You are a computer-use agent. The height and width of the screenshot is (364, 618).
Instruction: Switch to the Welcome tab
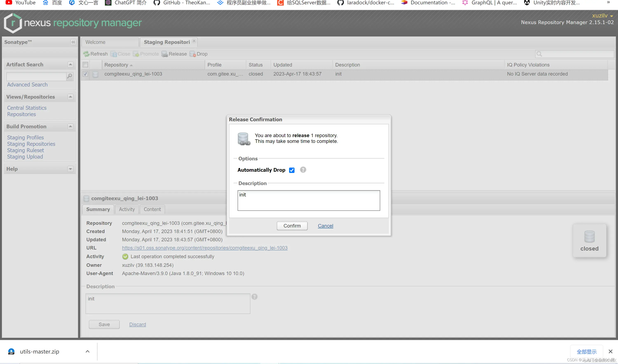coord(110,42)
